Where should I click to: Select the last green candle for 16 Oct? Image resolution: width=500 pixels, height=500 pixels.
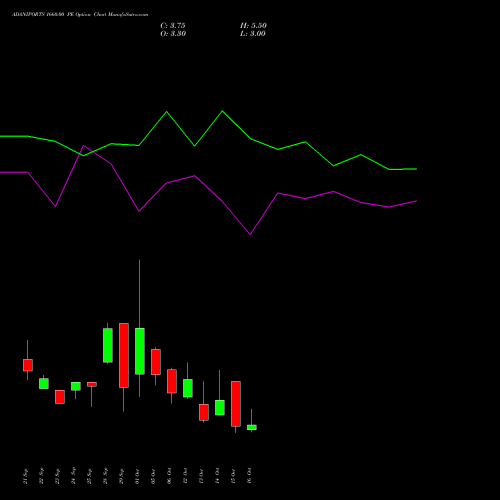point(252,427)
